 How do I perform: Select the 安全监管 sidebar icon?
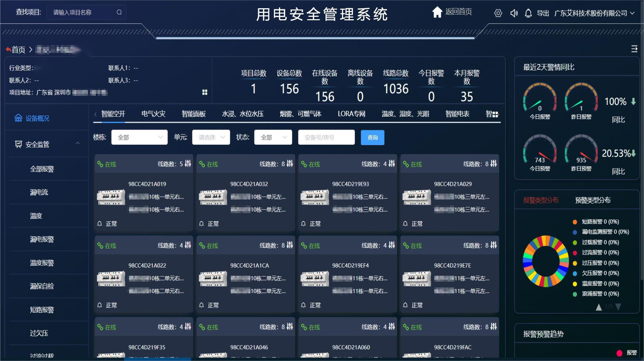click(x=18, y=144)
